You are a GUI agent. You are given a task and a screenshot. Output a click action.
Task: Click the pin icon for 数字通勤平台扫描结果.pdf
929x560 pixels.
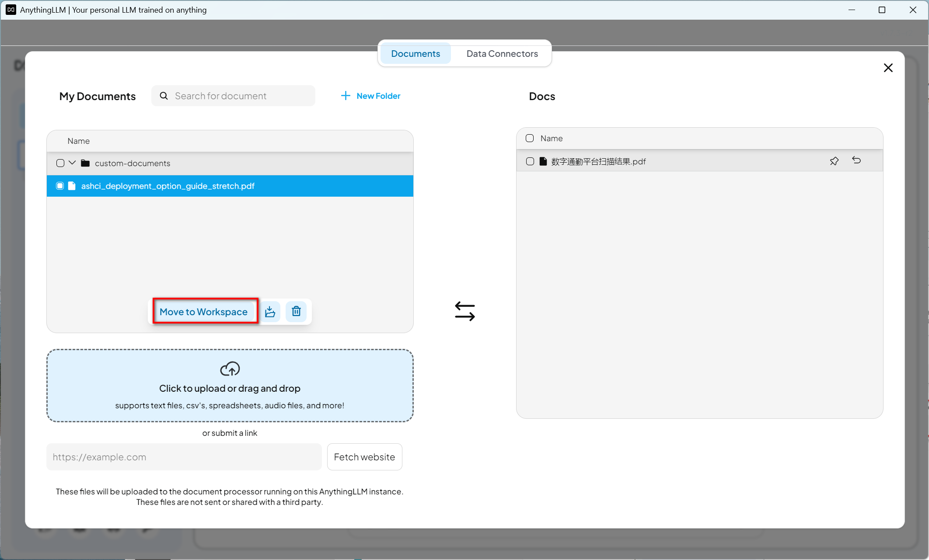pyautogui.click(x=834, y=161)
